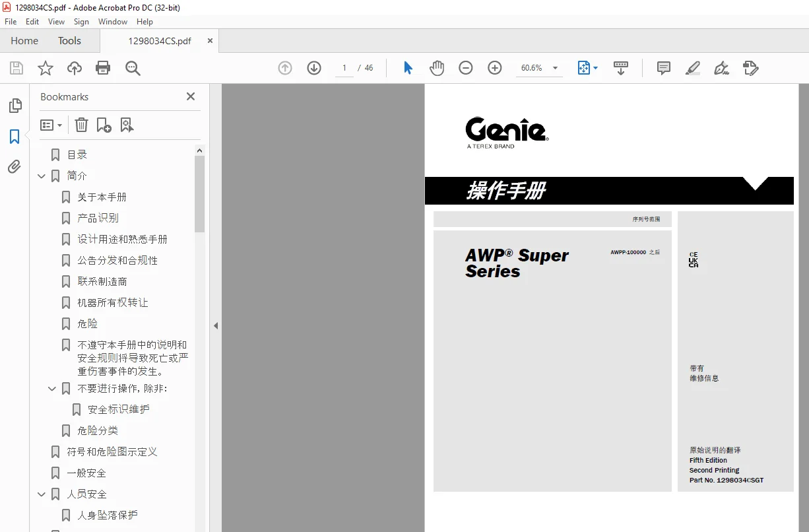Add a new bookmark
This screenshot has height=532, width=809.
coord(104,125)
